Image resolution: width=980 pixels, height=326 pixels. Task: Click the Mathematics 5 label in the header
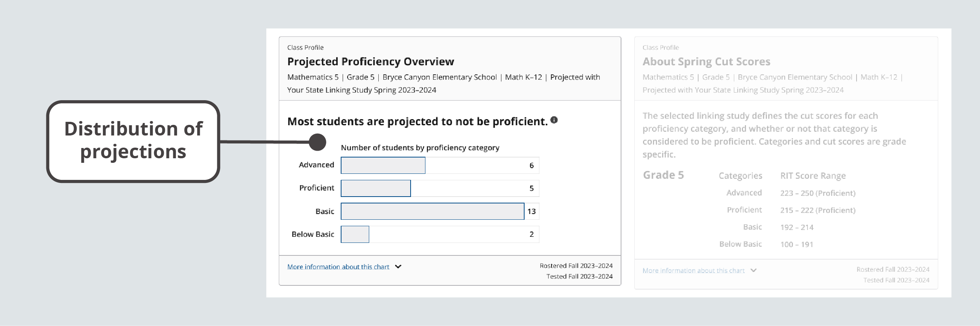pyautogui.click(x=312, y=77)
